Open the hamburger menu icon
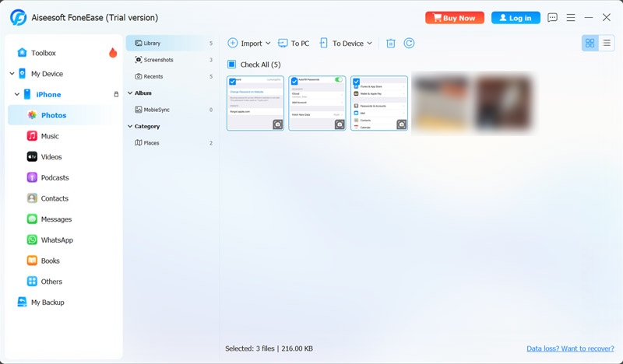623x364 pixels. (571, 17)
